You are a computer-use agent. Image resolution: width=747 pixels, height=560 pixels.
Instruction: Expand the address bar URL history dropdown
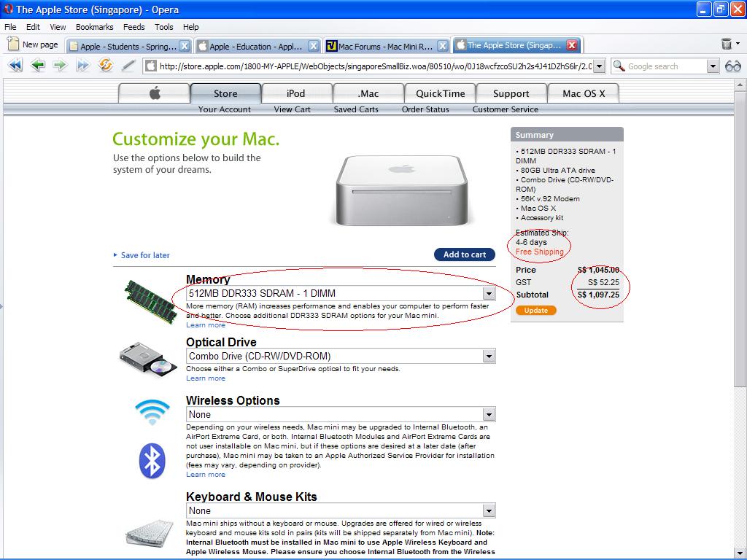(600, 66)
